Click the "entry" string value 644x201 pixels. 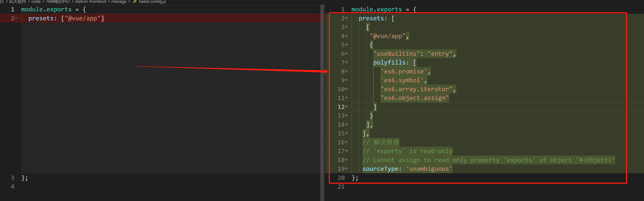(440, 54)
